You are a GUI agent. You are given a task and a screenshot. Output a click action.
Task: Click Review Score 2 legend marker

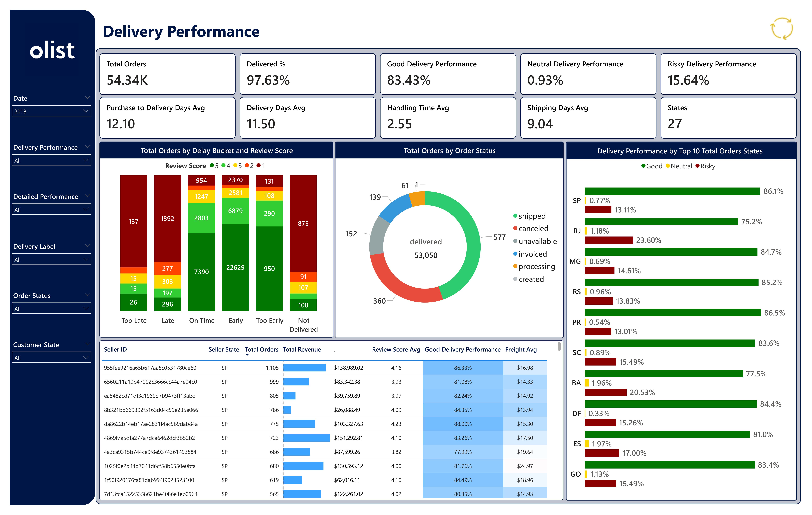[x=247, y=166]
